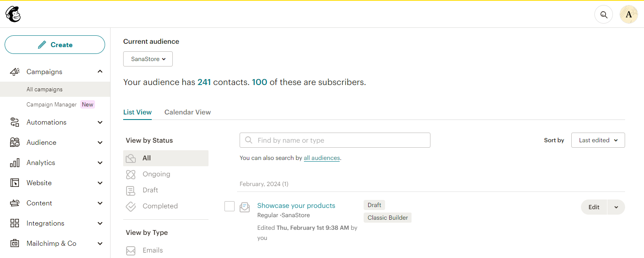Select the Showcase your products checkbox
Viewport: 644px width, 258px height.
coord(230,206)
